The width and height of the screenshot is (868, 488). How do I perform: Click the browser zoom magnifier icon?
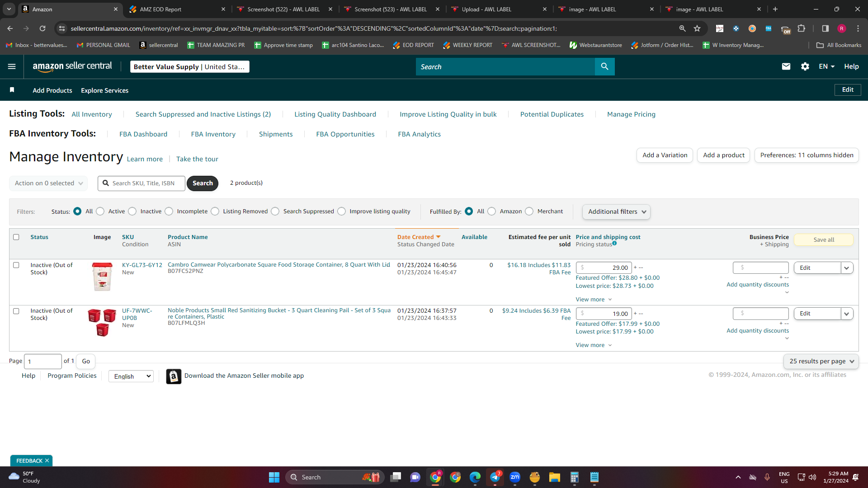(x=682, y=28)
